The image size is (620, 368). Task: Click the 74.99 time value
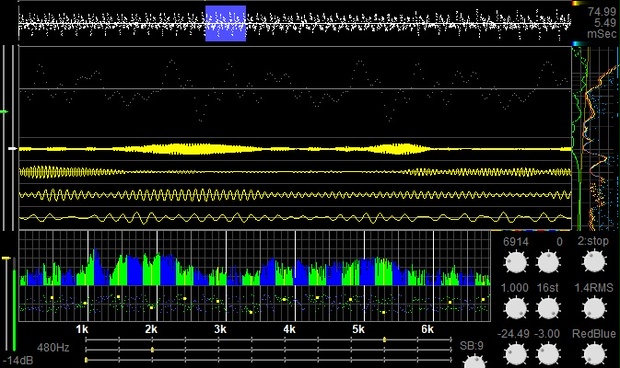pyautogui.click(x=601, y=11)
